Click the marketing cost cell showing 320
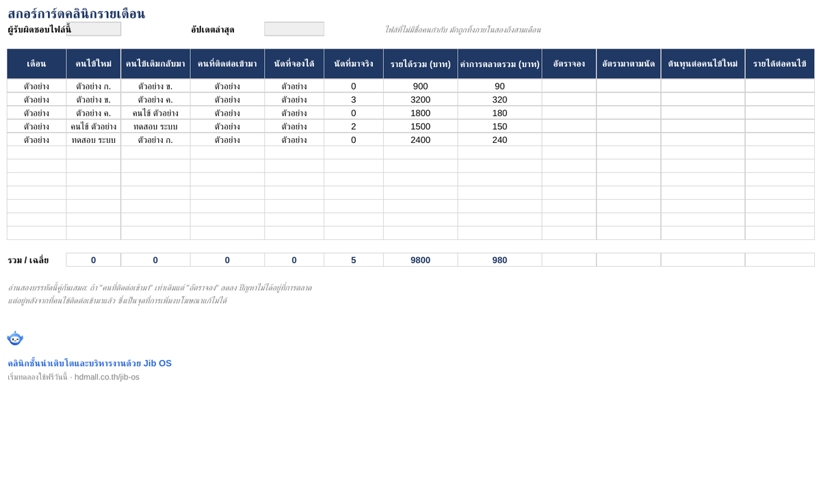The height and width of the screenshot is (504, 821). tap(500, 99)
